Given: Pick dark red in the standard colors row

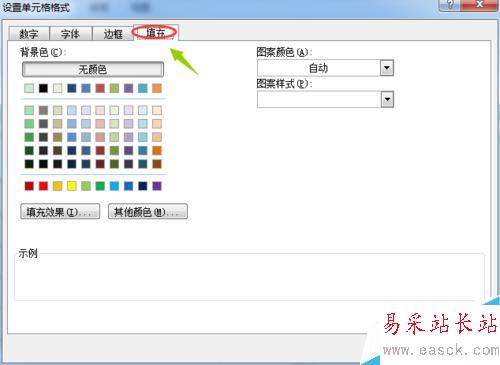Looking at the screenshot, I should 29,186.
